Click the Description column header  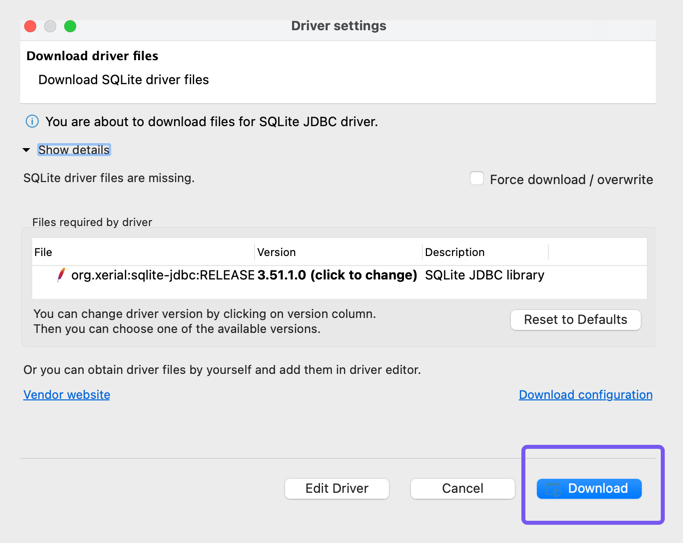pyautogui.click(x=454, y=252)
